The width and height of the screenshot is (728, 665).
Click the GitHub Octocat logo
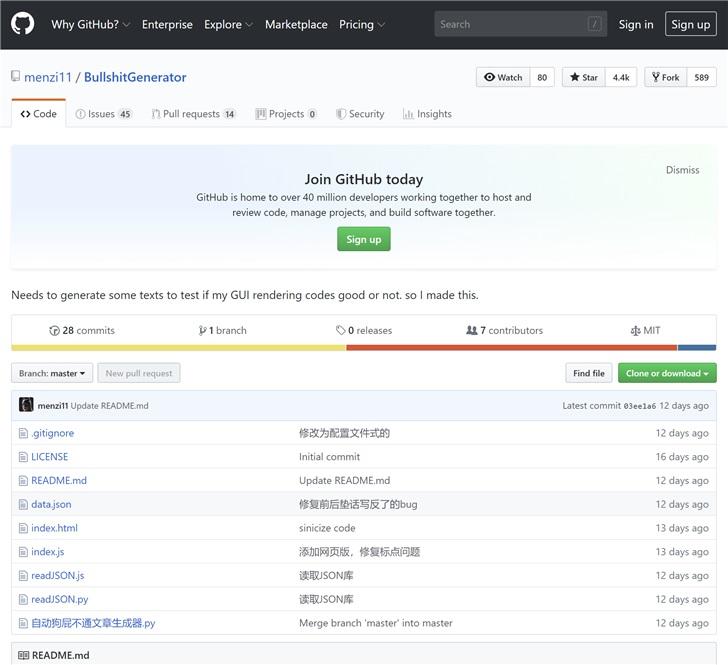coord(22,24)
